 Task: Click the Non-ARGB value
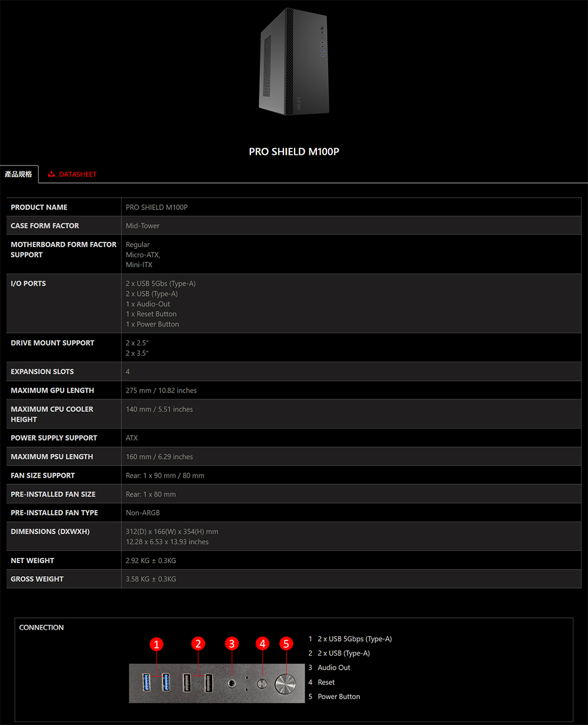click(x=143, y=513)
